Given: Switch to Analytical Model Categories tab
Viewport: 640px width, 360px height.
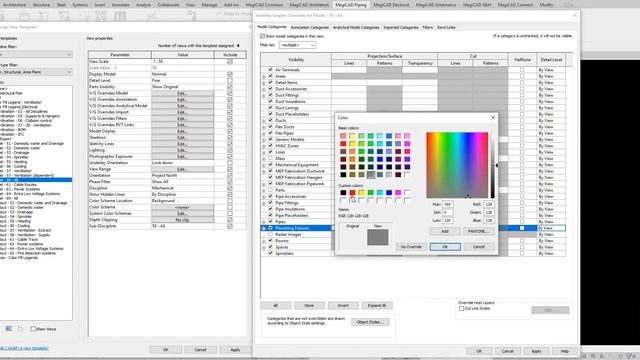Looking at the screenshot, I should click(356, 27).
